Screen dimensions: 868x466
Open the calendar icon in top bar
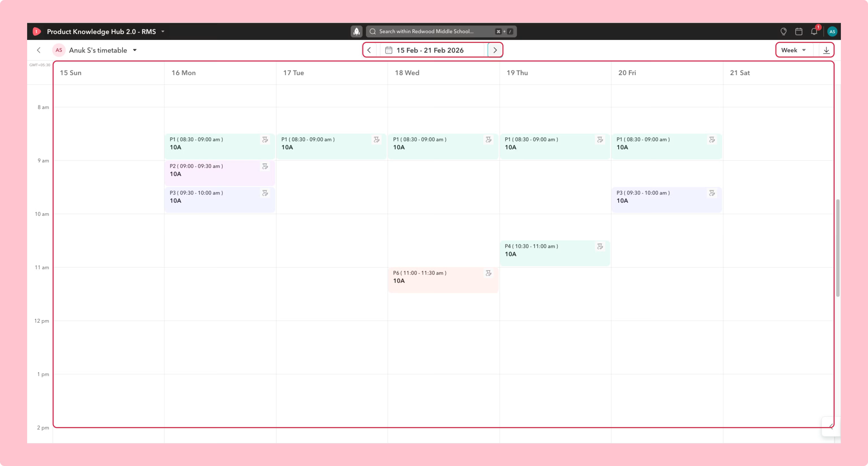799,31
